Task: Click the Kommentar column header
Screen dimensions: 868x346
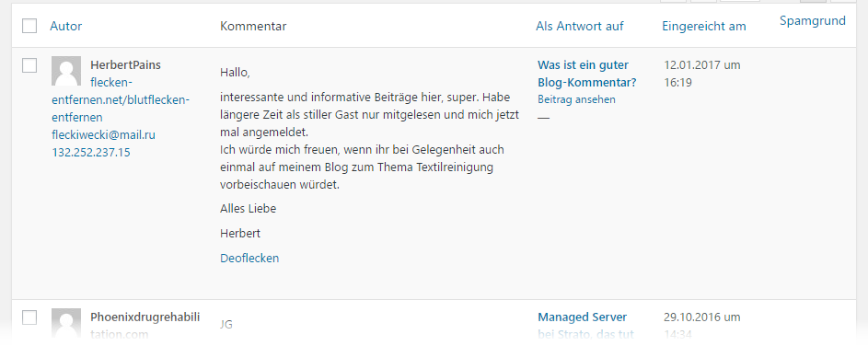Action: coord(253,26)
